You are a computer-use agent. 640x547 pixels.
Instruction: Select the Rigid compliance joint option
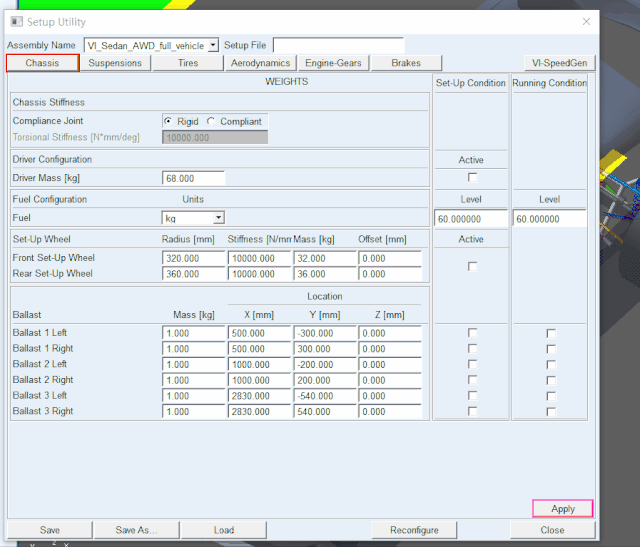[168, 121]
